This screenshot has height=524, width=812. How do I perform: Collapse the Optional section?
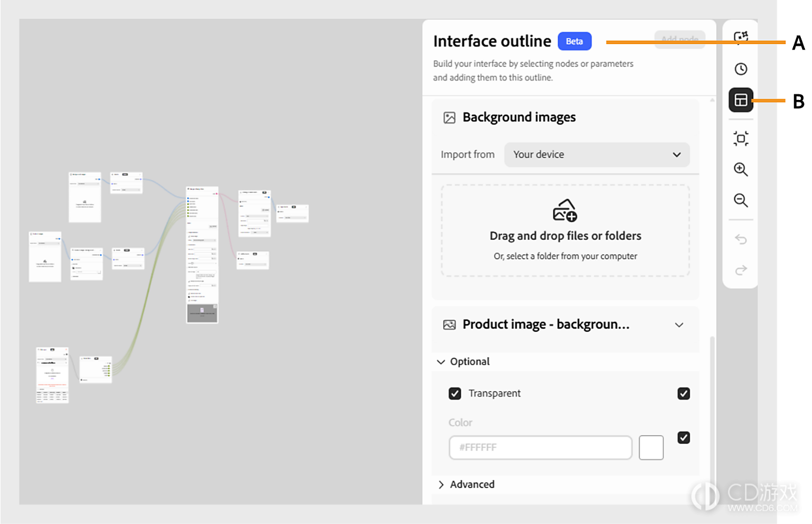pos(441,362)
